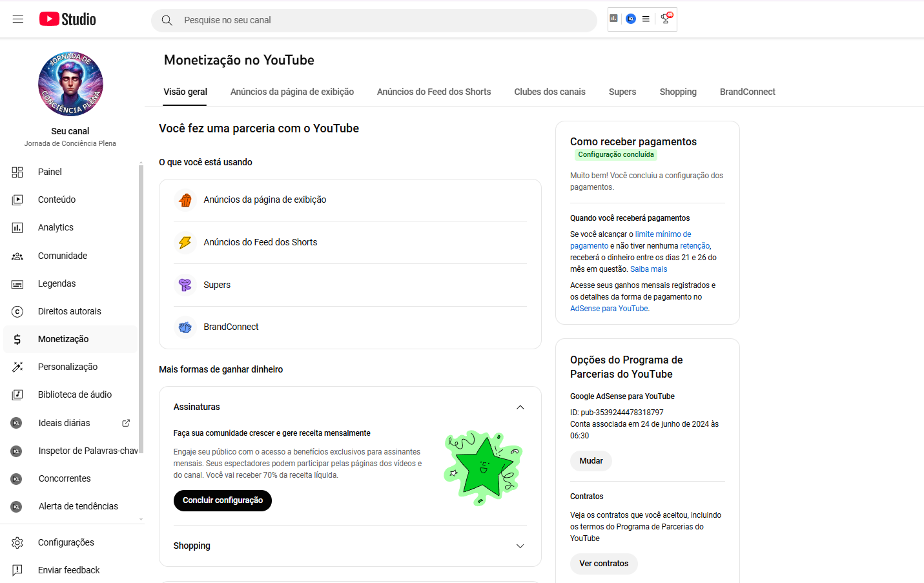
Task: Open the retenção link
Action: pos(695,246)
